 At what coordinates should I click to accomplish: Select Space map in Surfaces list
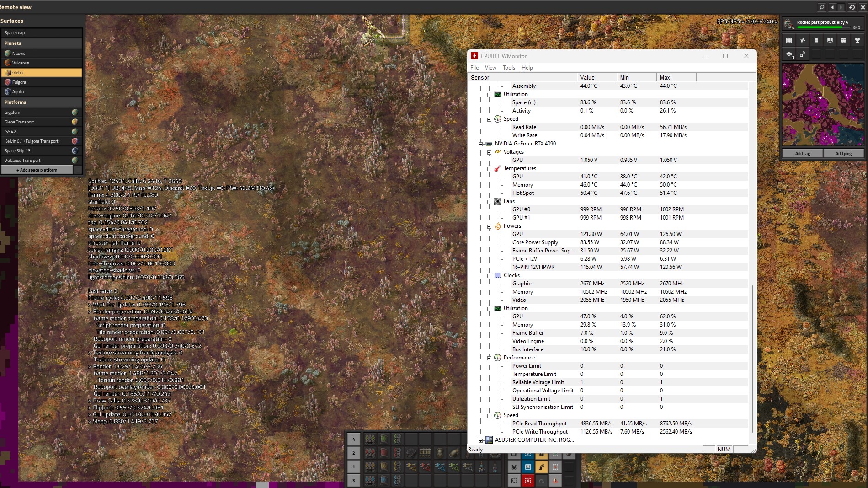pos(42,33)
